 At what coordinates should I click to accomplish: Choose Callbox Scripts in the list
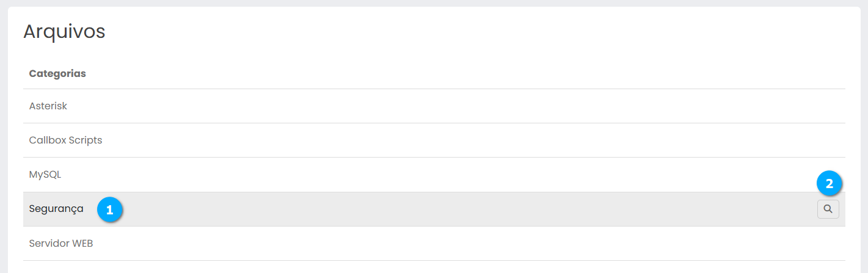tap(65, 140)
